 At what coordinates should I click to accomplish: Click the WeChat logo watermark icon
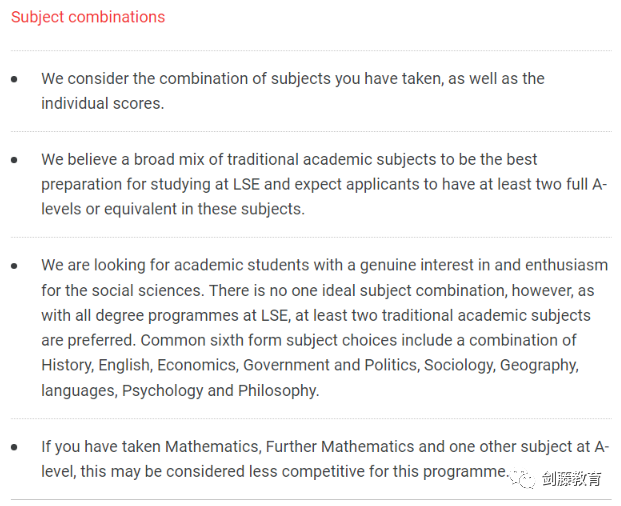522,479
